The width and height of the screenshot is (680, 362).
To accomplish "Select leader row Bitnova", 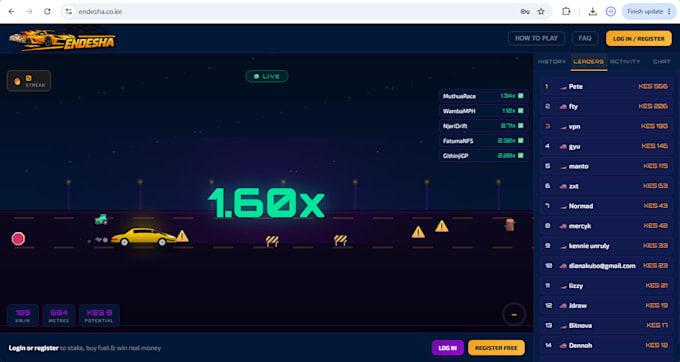I will pos(606,326).
